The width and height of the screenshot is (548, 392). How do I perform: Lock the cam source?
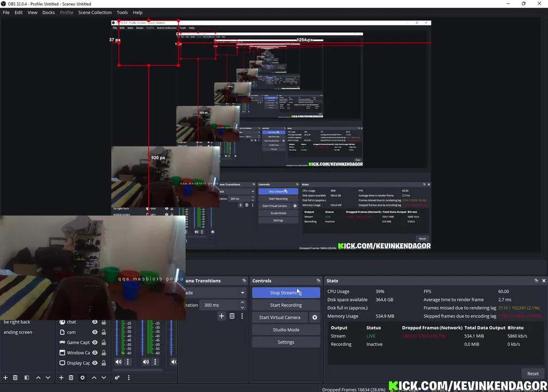pyautogui.click(x=104, y=332)
